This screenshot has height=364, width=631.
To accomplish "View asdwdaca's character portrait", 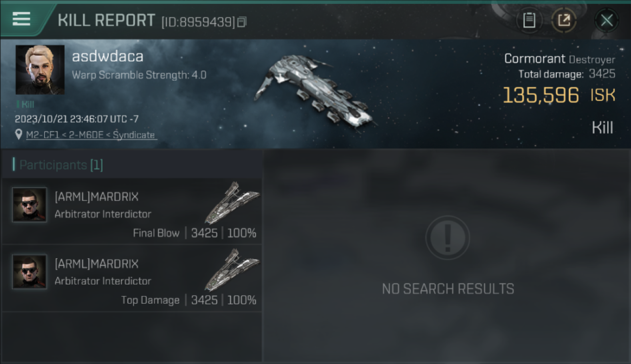I will (40, 70).
